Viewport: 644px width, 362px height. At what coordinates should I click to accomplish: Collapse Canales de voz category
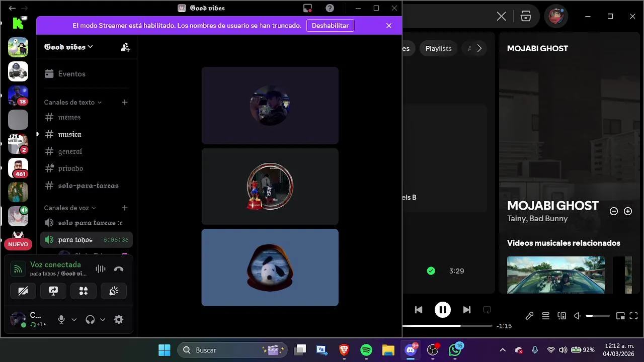pyautogui.click(x=70, y=208)
